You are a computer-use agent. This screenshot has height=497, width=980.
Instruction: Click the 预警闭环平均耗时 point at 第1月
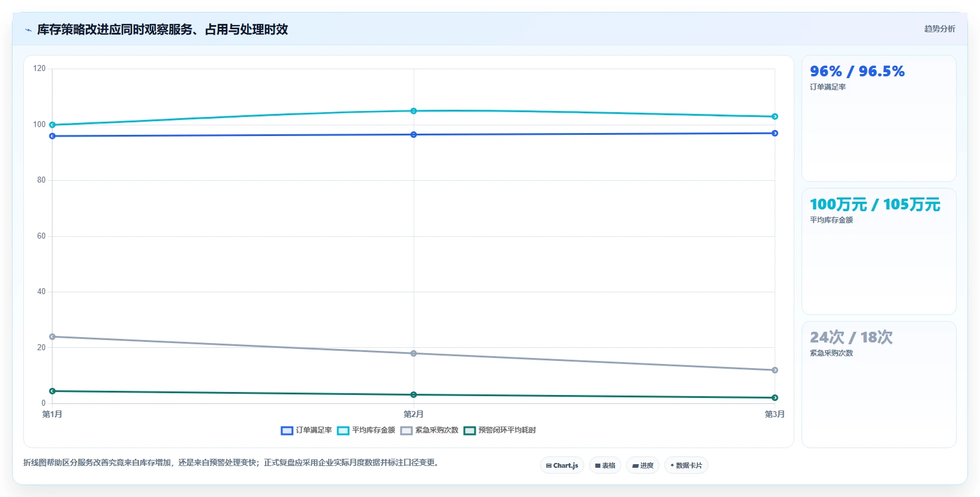tap(53, 391)
